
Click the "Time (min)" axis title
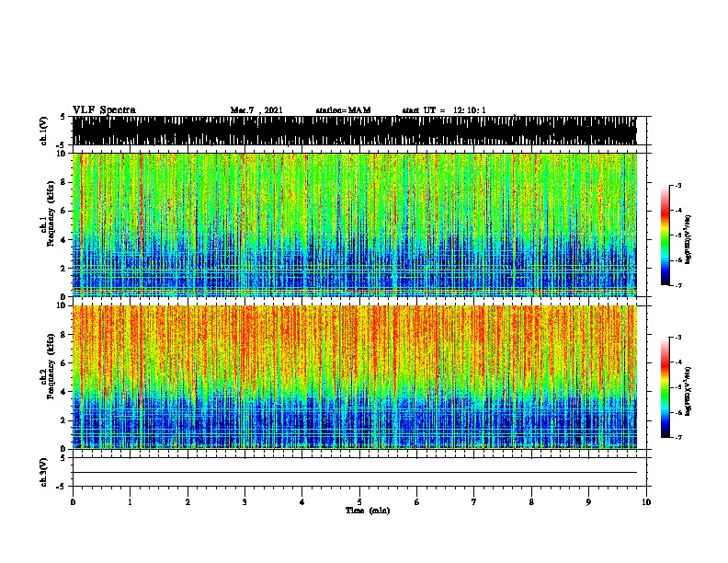tap(368, 511)
